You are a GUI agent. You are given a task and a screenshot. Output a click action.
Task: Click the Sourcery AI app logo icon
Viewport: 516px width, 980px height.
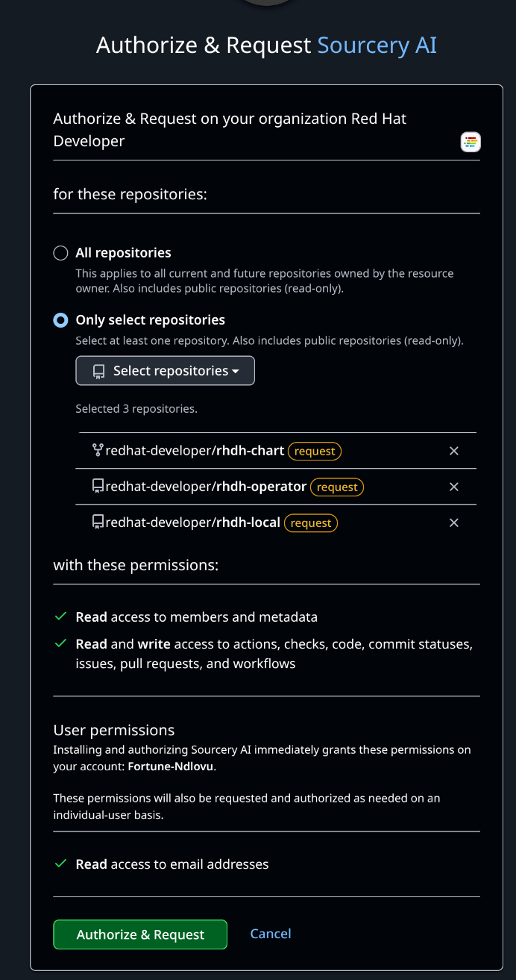coord(471,142)
